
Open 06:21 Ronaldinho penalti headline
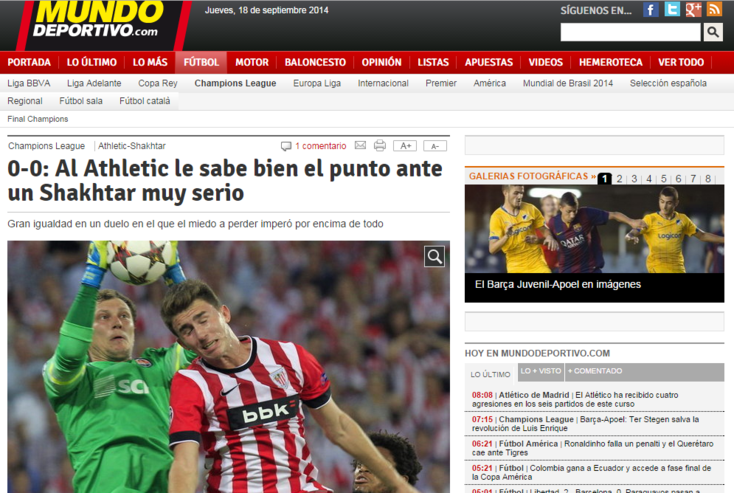[593, 448]
